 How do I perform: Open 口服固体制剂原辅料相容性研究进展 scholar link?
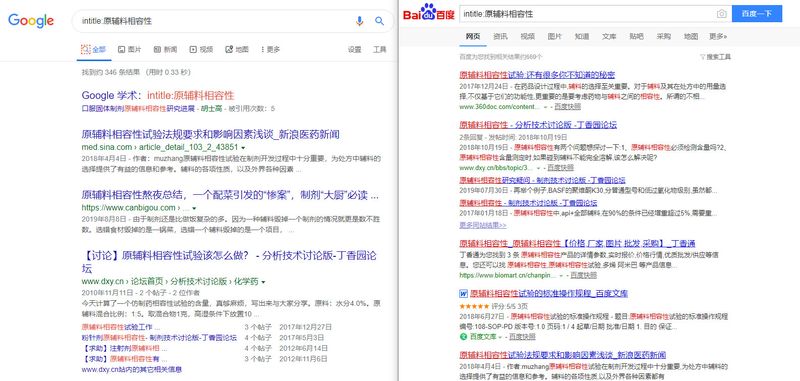pos(138,109)
